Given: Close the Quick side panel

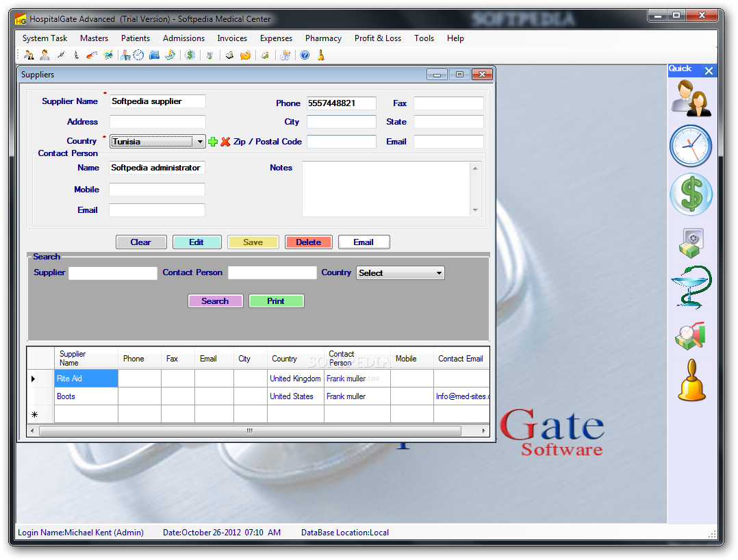Looking at the screenshot, I should (709, 71).
